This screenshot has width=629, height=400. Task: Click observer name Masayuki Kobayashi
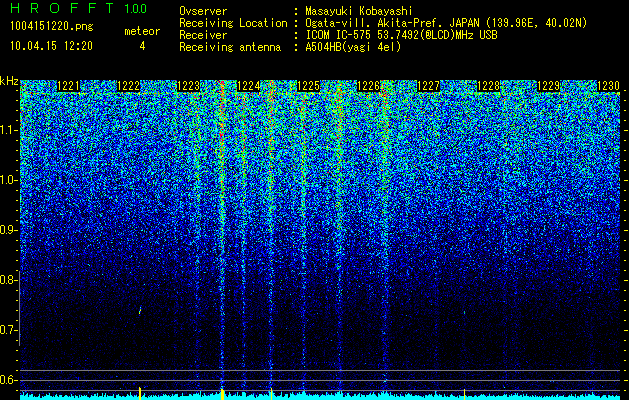click(359, 11)
